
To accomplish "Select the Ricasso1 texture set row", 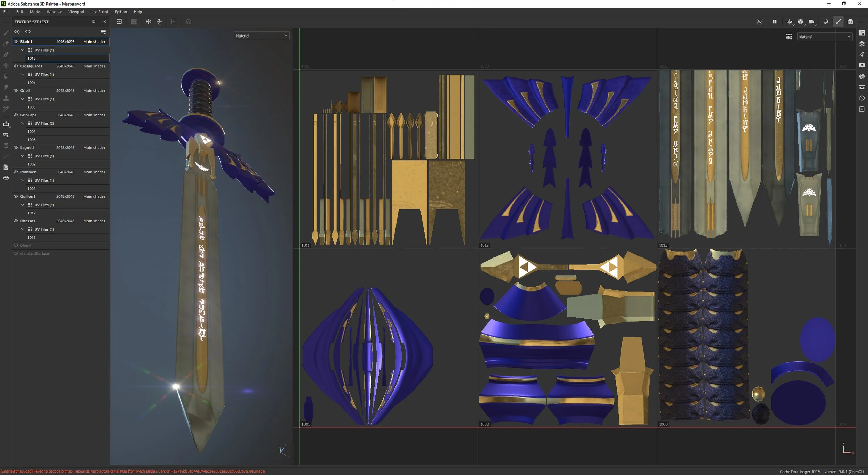I will point(61,221).
